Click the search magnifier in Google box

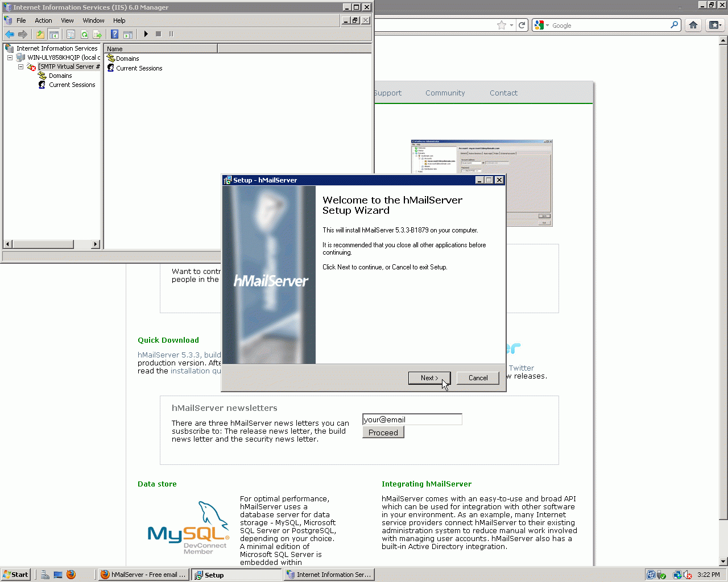[674, 25]
